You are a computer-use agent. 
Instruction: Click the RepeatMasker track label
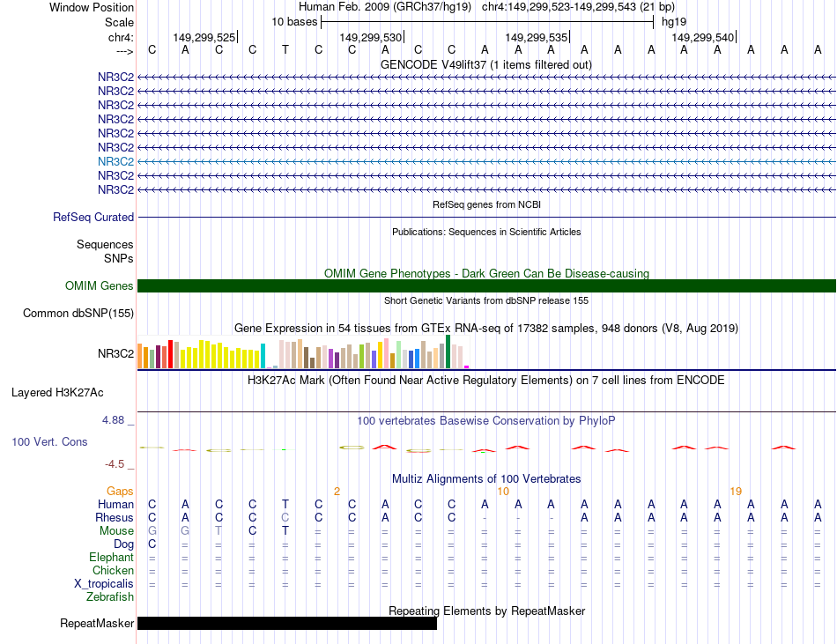pyautogui.click(x=97, y=623)
